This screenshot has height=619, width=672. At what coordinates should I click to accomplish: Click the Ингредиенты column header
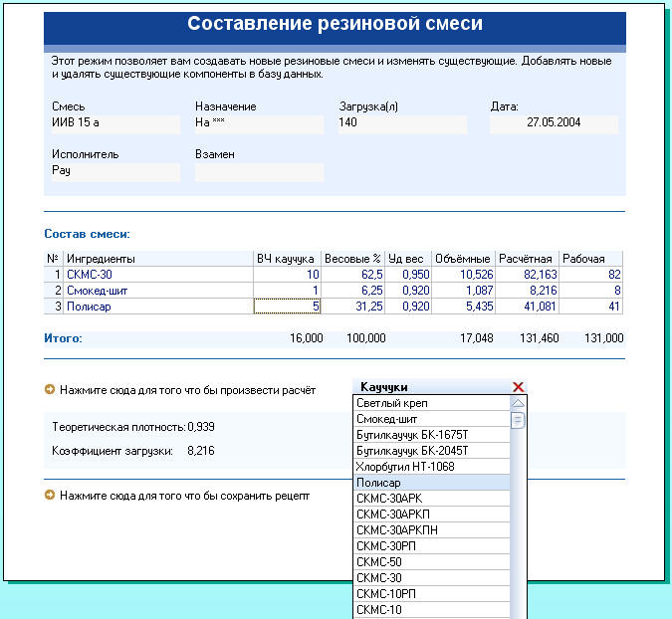tap(158, 259)
